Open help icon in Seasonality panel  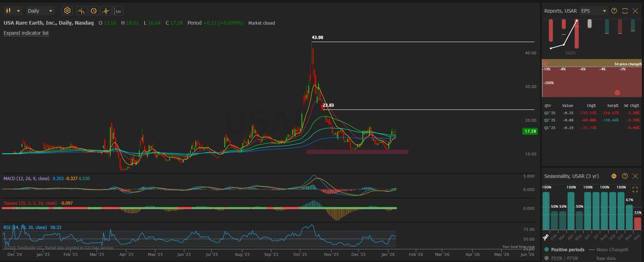coord(625,176)
